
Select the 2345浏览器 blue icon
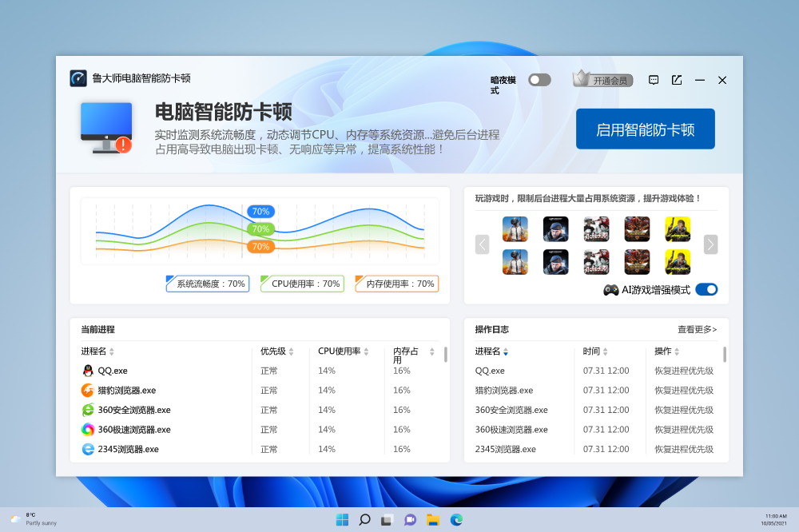pyautogui.click(x=88, y=449)
